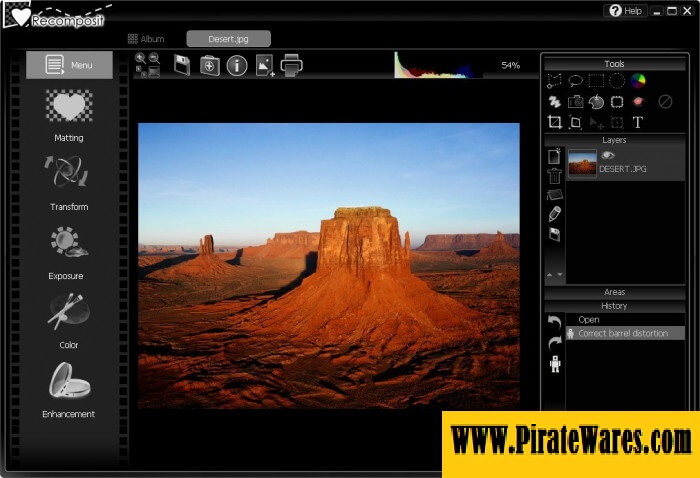Screen dimensions: 700x478
Task: Delete layer using trash can icon
Action: coord(554,175)
